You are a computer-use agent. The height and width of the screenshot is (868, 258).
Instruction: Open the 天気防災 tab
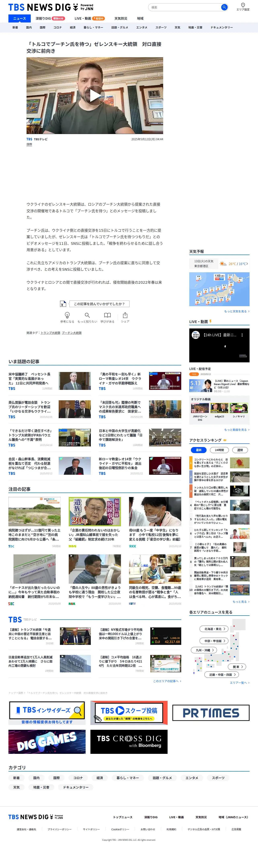pos(121,18)
